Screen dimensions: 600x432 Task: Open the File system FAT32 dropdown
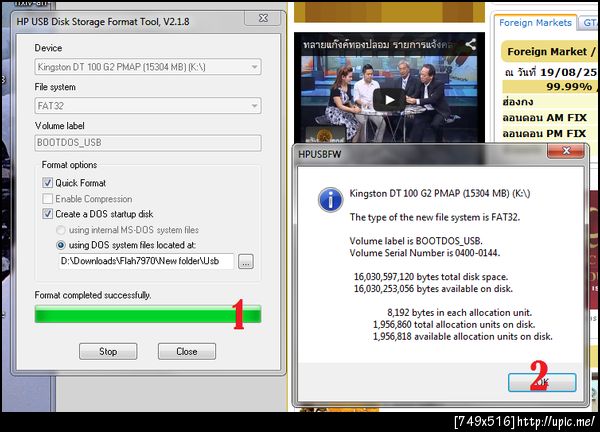(x=148, y=106)
